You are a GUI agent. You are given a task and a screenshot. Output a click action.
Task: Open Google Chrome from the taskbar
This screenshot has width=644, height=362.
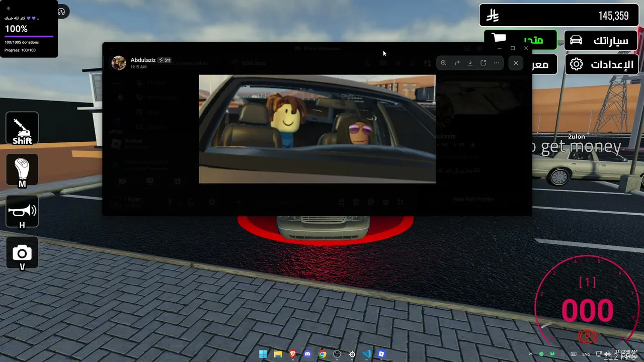click(x=323, y=354)
